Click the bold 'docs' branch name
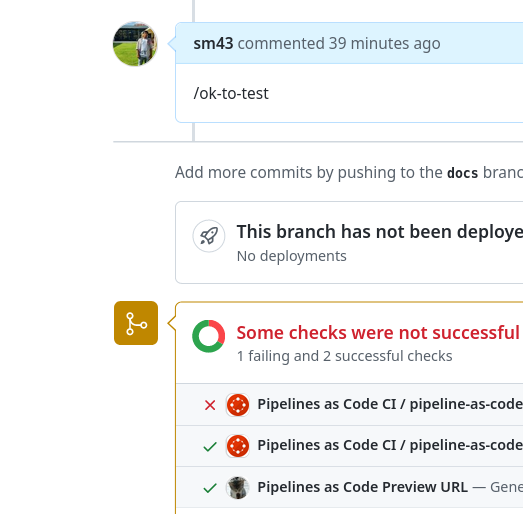Viewport: 523px width, 514px height. point(462,173)
